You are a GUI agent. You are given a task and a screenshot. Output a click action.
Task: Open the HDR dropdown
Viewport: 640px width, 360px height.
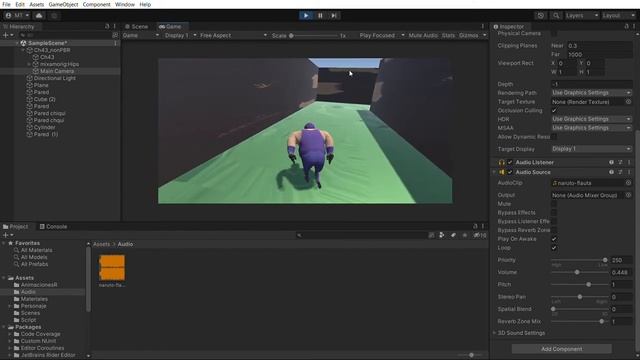(591, 119)
